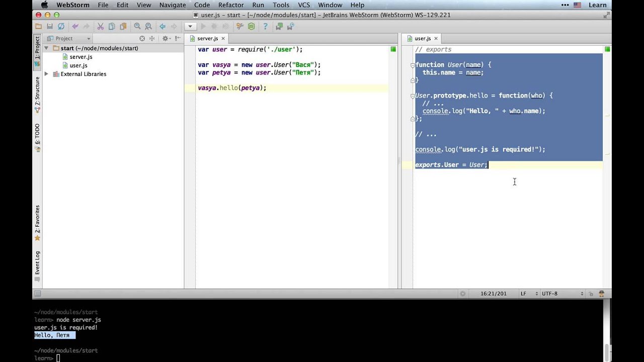
Task: Open Settings via the wrench icon
Action: (240, 26)
